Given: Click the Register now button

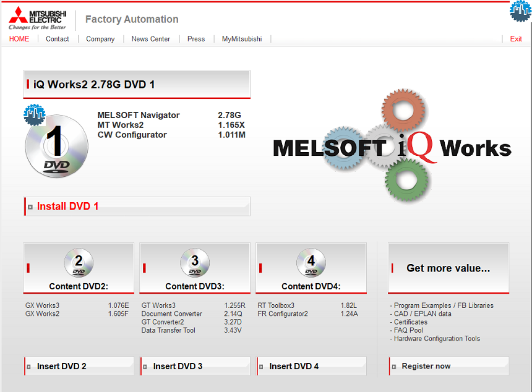Looking at the screenshot, I should pyautogui.click(x=426, y=366).
